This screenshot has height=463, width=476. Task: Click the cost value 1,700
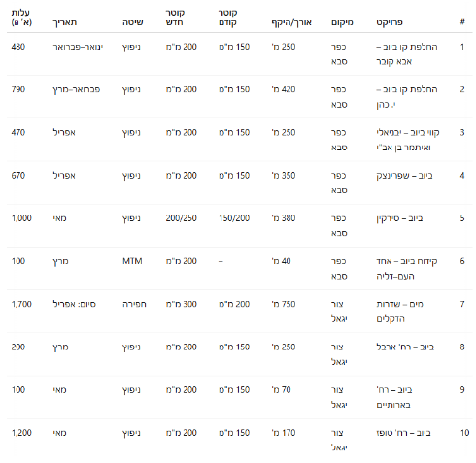(x=21, y=304)
